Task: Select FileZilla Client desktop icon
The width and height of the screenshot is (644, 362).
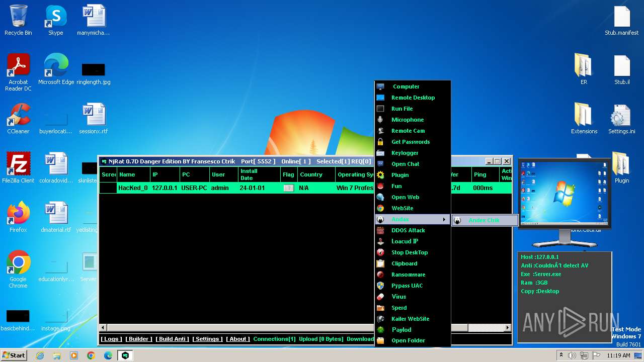Action: (18, 168)
